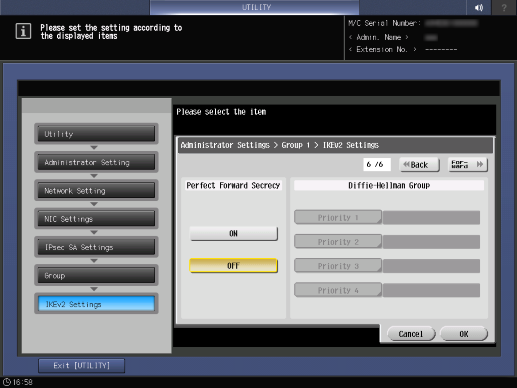
Task: Click the 'Please select the item' message
Action: (x=221, y=112)
